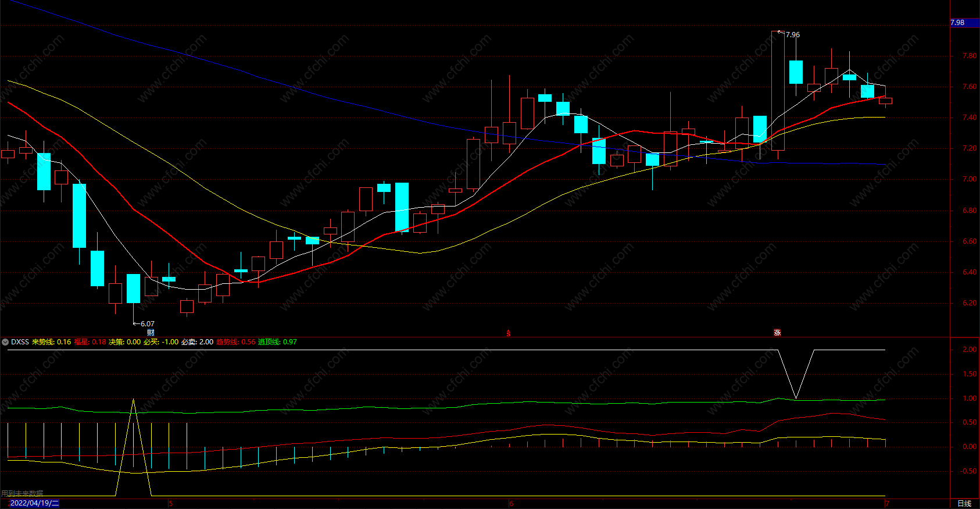Select the 趋势线: 0.56 legend entry

[235, 342]
